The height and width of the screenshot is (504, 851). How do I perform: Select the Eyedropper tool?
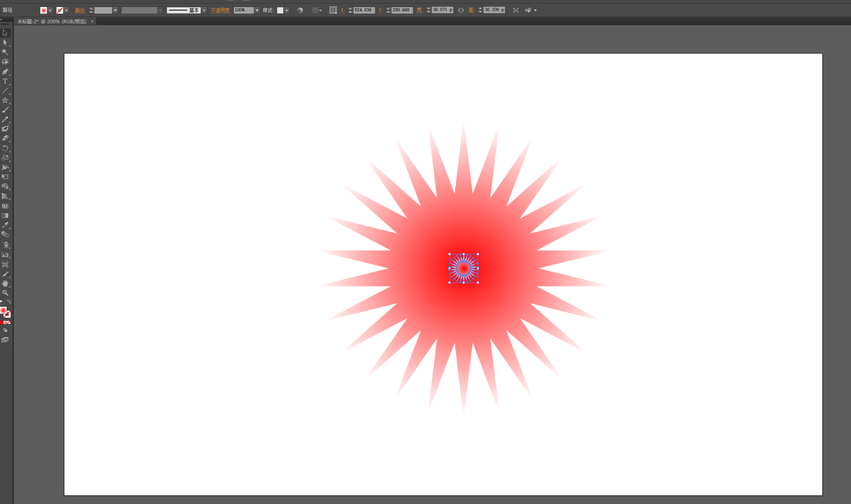(5, 225)
